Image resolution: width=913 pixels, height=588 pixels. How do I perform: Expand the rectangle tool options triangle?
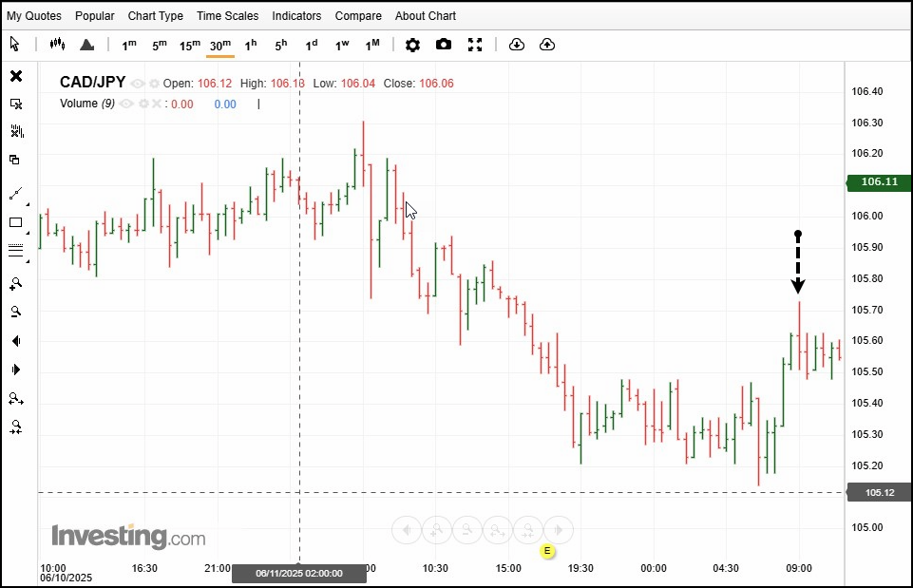[x=28, y=233]
